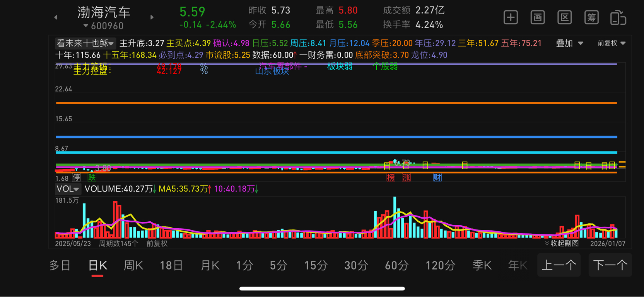Open indicator dropdown 看未来十也稣

tap(85, 43)
